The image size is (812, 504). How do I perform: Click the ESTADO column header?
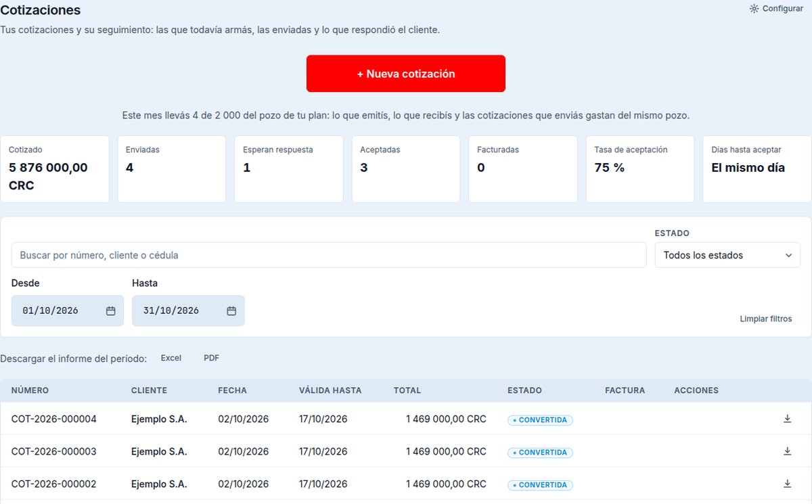coord(524,390)
